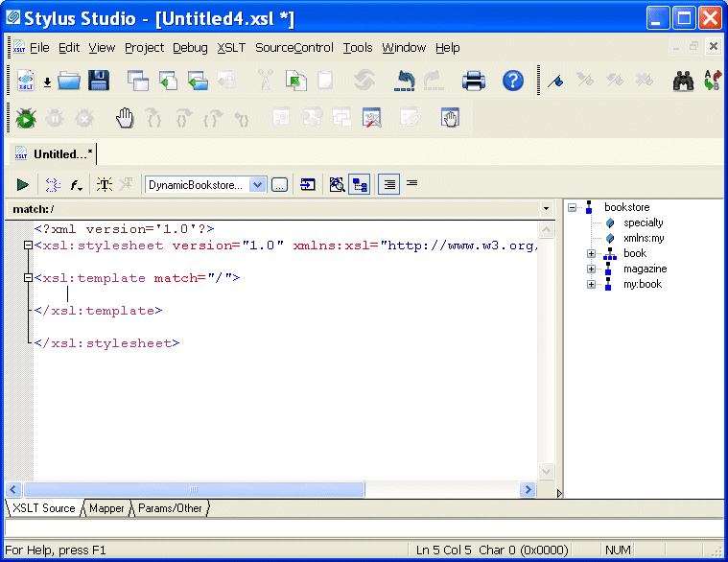Save the document with floppy disk icon
Screen dimensions: 728x562
coord(98,81)
